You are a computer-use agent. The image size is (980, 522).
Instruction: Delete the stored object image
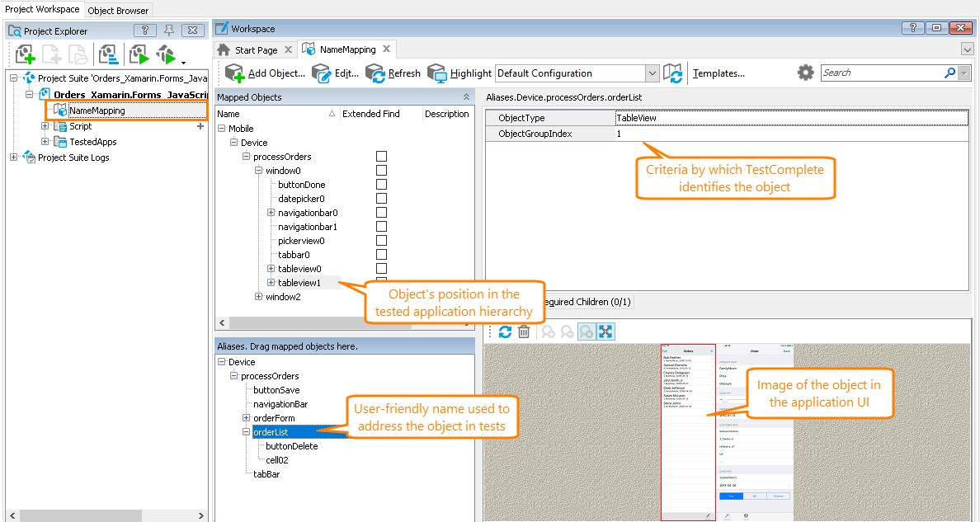coord(524,331)
